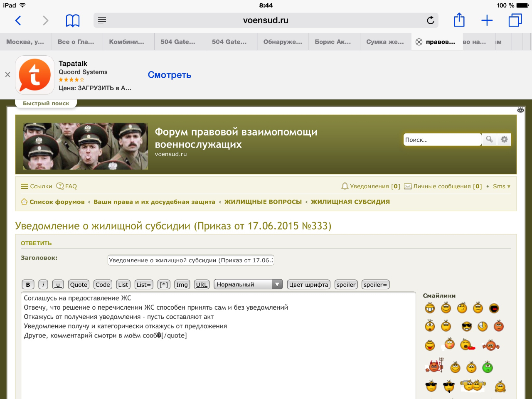Tap Смотреть in the Tapatalk banner
Viewport: 532px width, 399px height.
click(x=170, y=75)
